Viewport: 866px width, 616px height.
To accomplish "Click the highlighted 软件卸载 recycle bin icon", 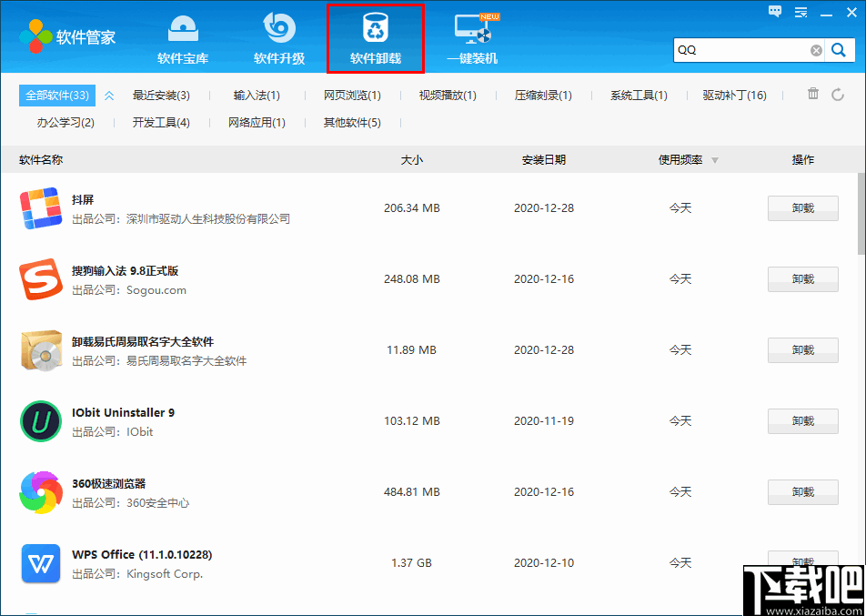I will (374, 28).
